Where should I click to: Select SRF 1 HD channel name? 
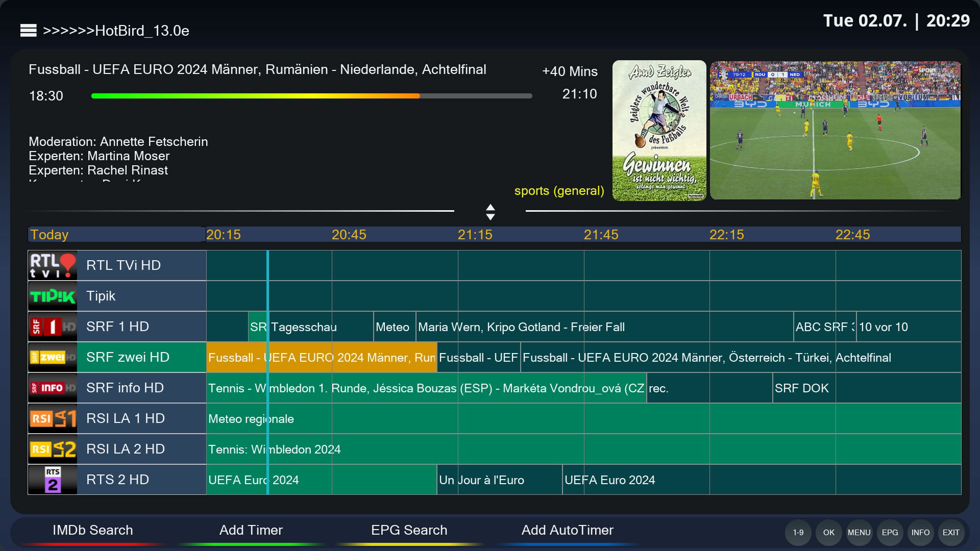(117, 327)
